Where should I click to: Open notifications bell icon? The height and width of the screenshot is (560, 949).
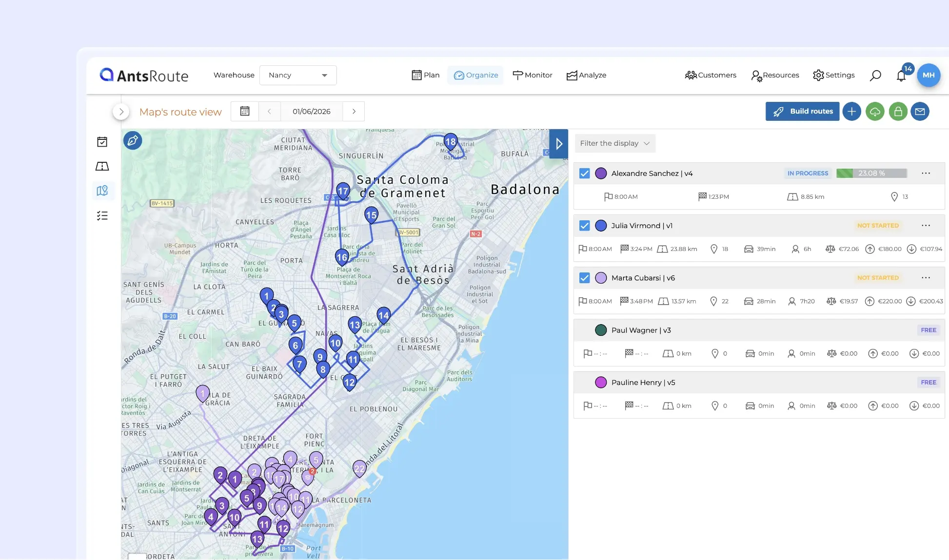click(901, 76)
